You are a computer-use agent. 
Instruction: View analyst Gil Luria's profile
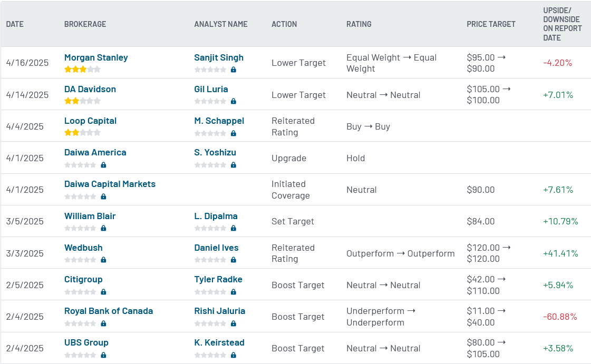click(x=211, y=89)
